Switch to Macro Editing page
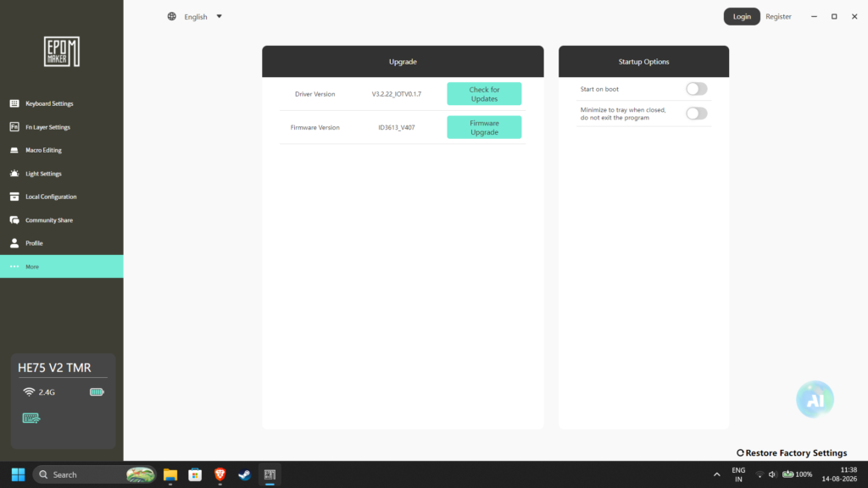The width and height of the screenshot is (868, 488). point(43,150)
